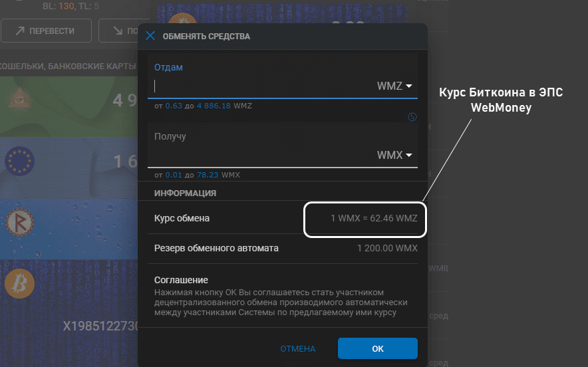Screen dimensions: 588x367
Task: Select the wallet number X1985122730 text
Action: [100, 326]
